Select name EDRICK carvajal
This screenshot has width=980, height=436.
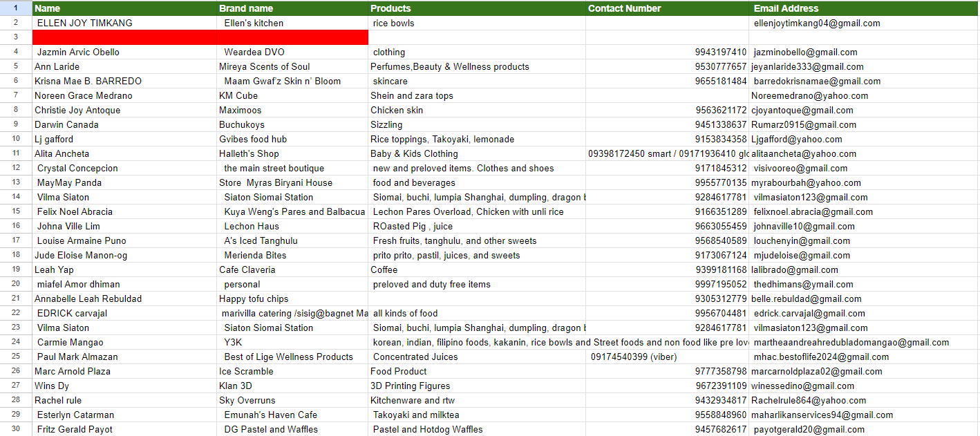[x=124, y=313]
